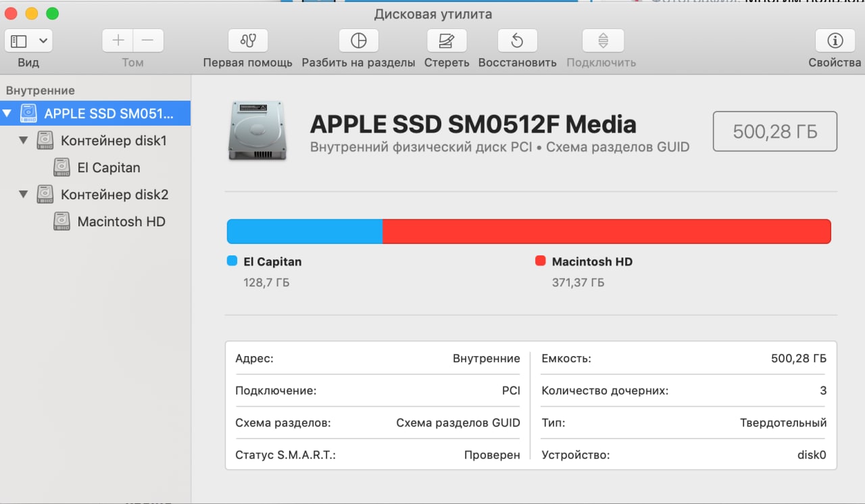
Task: Click the blue El Capitan partition bar
Action: pyautogui.click(x=305, y=231)
